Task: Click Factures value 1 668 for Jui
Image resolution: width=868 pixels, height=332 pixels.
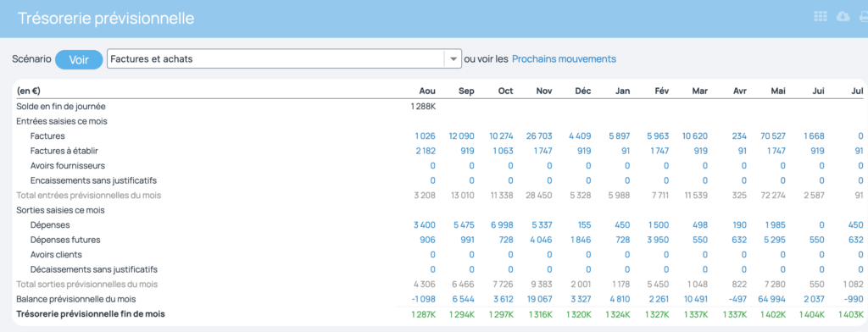Action: 814,136
